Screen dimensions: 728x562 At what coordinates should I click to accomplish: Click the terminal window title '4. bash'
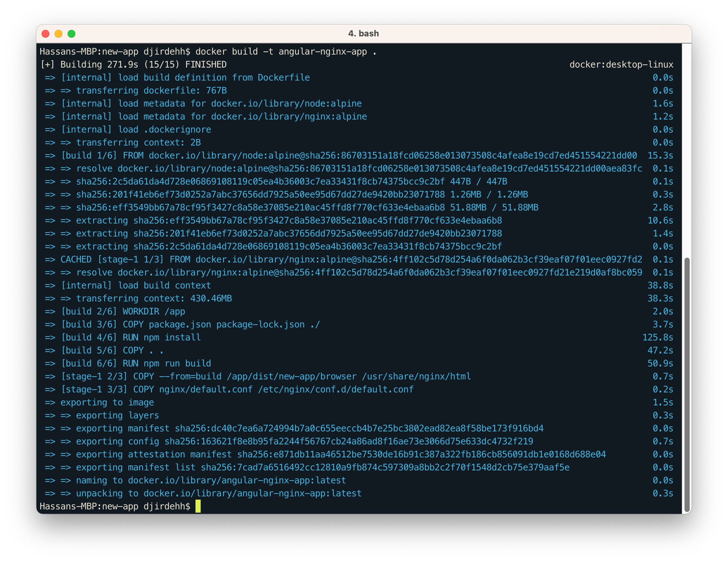pos(363,33)
